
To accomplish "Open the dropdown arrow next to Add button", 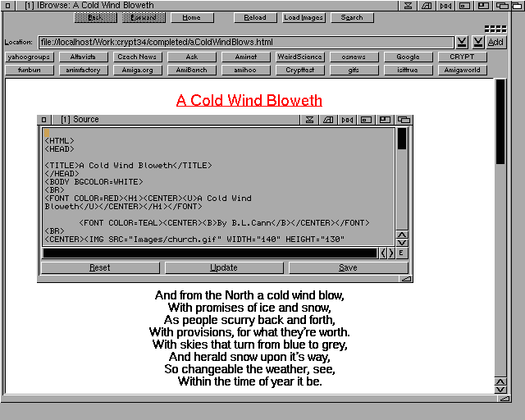I will (x=477, y=42).
